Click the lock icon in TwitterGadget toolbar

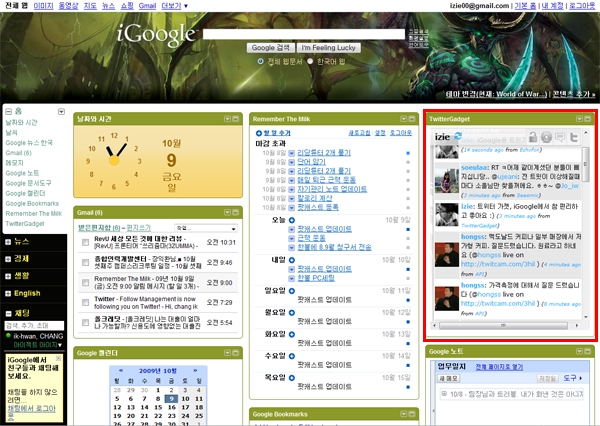tap(533, 137)
